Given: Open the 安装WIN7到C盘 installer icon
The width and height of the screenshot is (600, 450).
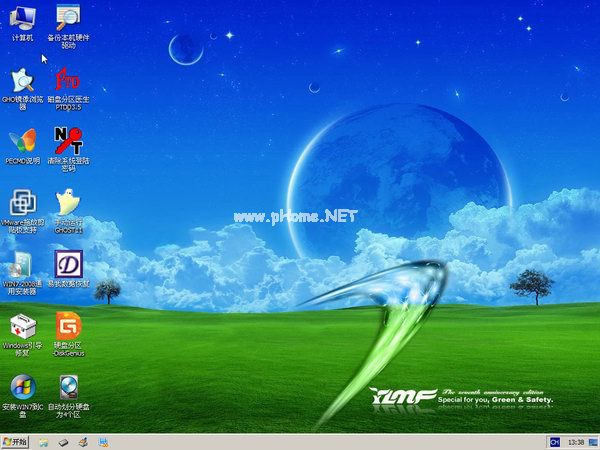Looking at the screenshot, I should tap(22, 388).
